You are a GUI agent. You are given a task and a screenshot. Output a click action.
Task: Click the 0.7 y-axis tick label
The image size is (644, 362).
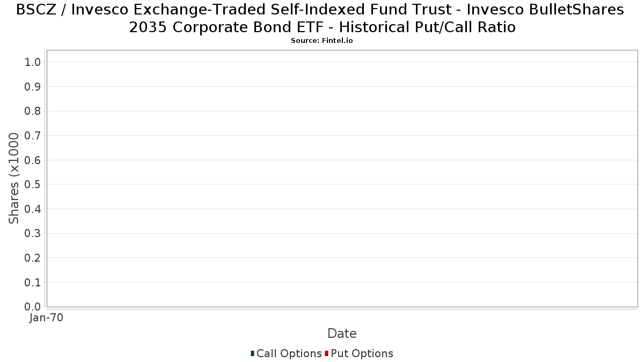click(x=33, y=136)
